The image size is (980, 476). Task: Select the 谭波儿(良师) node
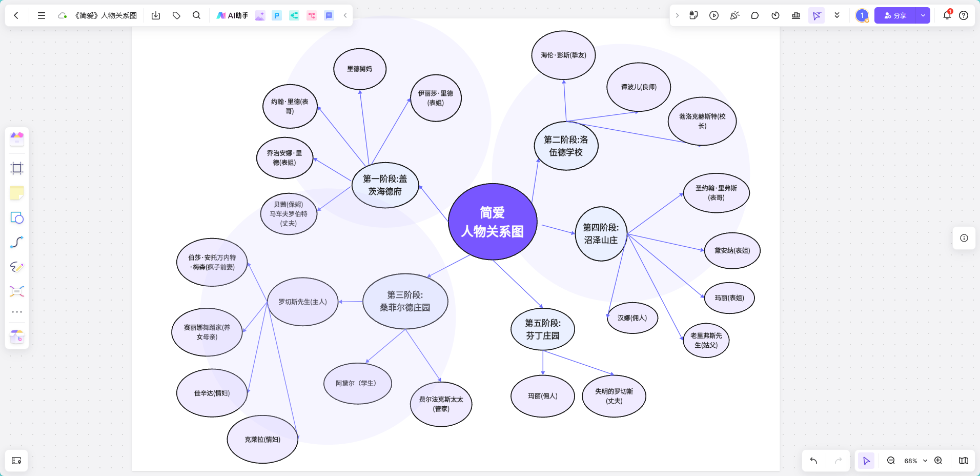639,87
